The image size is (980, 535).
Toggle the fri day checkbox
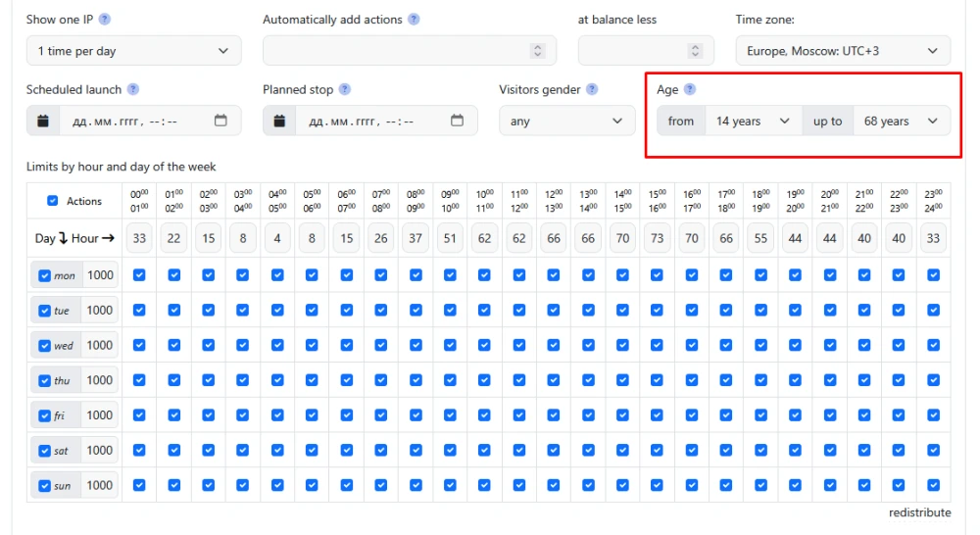tap(44, 415)
